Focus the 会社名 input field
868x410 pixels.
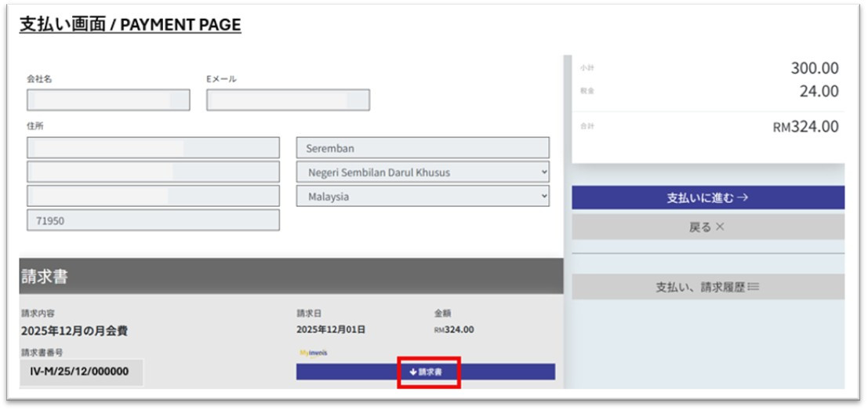tap(108, 100)
